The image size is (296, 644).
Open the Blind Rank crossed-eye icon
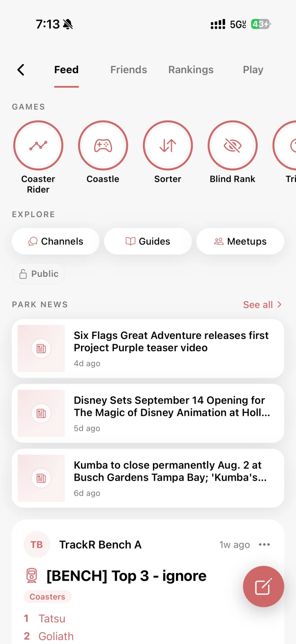click(233, 146)
